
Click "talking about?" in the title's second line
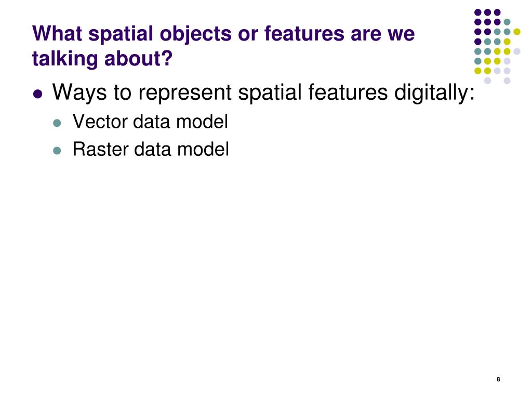coord(102,58)
